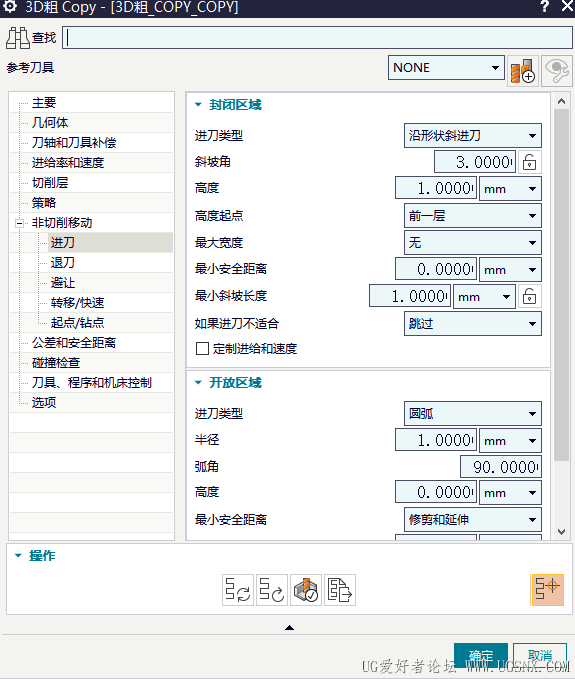This screenshot has width=575, height=679.
Task: Open 封闭区域 高度 mm unit dropdown
Action: [x=510, y=189]
